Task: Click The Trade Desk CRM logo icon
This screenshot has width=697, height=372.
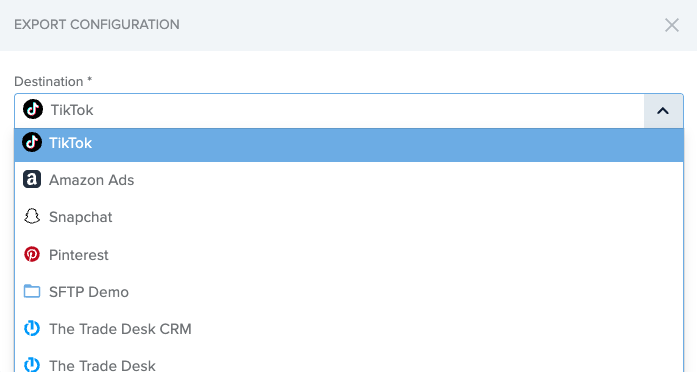Action: coord(32,328)
